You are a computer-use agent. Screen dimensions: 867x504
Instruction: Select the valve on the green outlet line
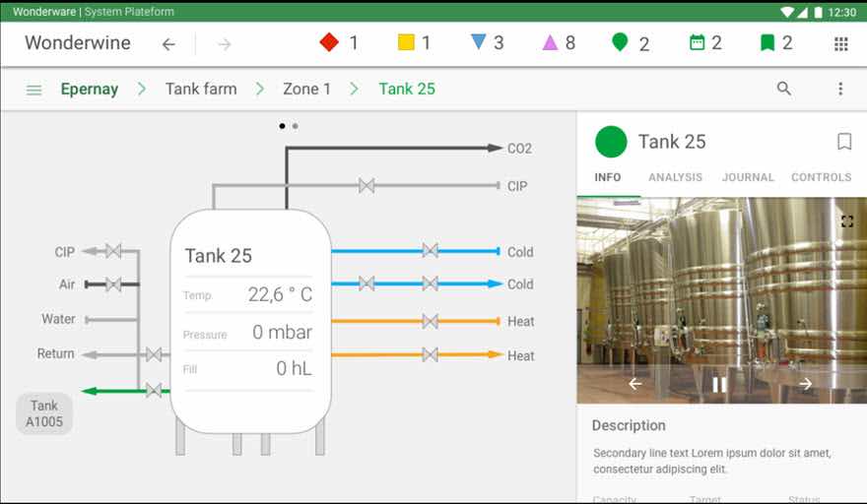pos(154,390)
